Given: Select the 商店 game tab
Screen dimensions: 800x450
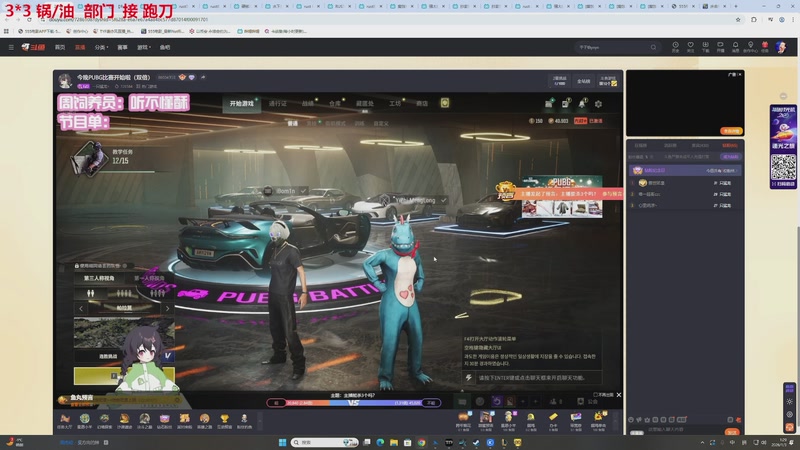Looking at the screenshot, I should pos(422,104).
